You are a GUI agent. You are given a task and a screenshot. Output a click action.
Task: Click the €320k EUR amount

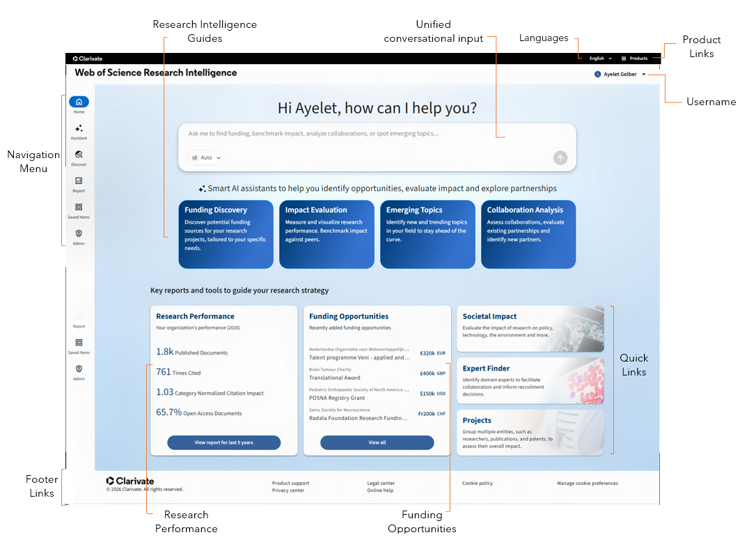[432, 353]
